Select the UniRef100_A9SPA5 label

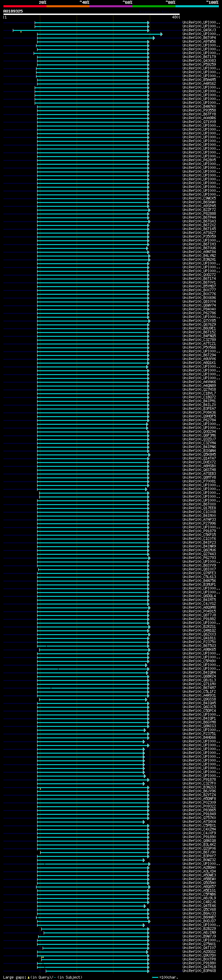click(199, 206)
